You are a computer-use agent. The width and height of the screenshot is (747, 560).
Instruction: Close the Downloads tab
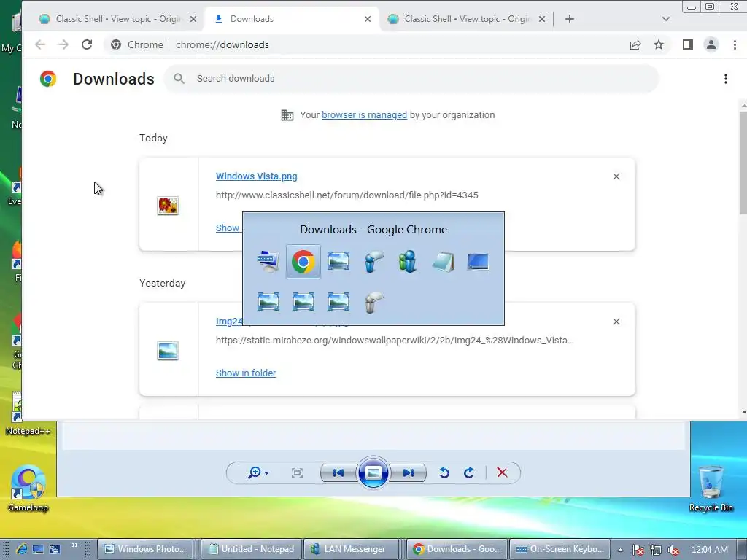tap(368, 19)
